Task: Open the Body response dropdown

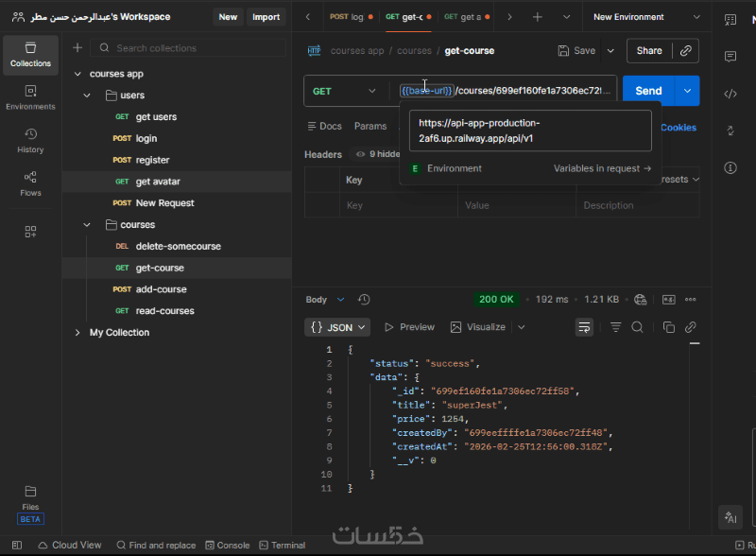Action: tap(325, 300)
